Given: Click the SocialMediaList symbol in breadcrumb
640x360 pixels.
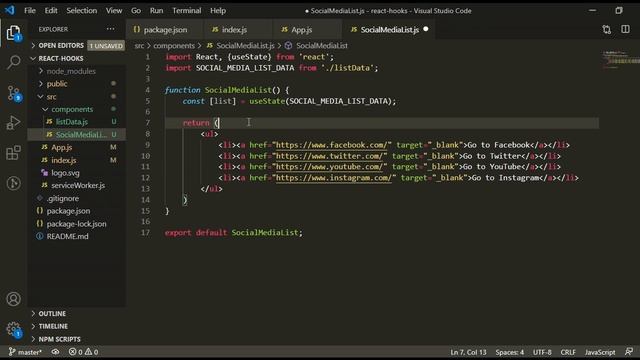Looking at the screenshot, I should pos(316,45).
